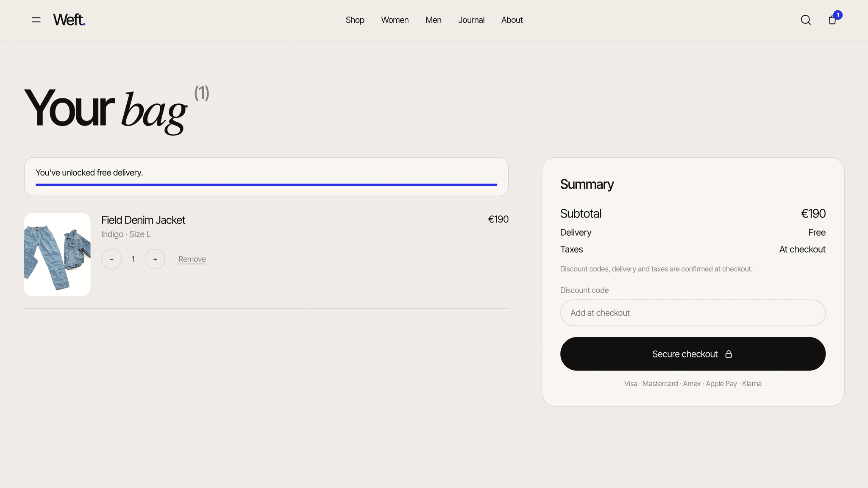Click the free delivery progress bar
The height and width of the screenshot is (488, 868).
click(x=266, y=185)
